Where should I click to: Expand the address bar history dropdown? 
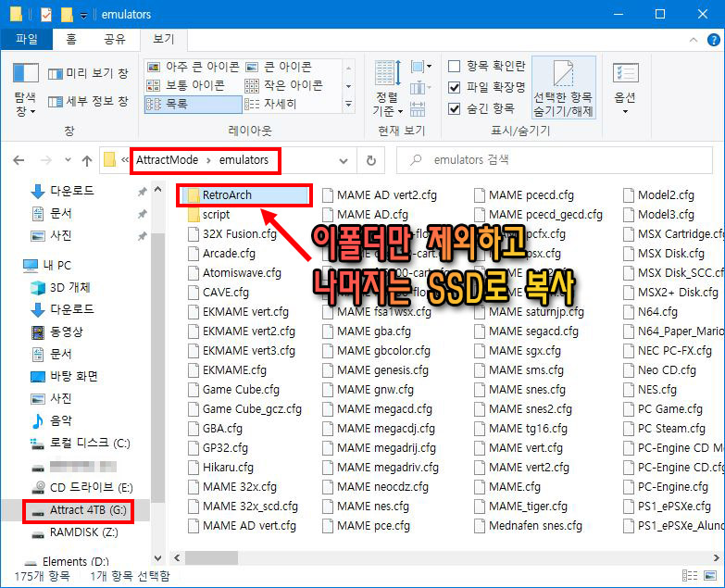coord(344,161)
